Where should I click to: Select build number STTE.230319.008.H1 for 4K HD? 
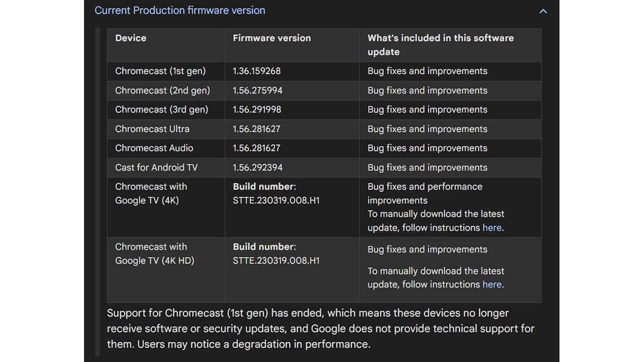[x=276, y=260]
